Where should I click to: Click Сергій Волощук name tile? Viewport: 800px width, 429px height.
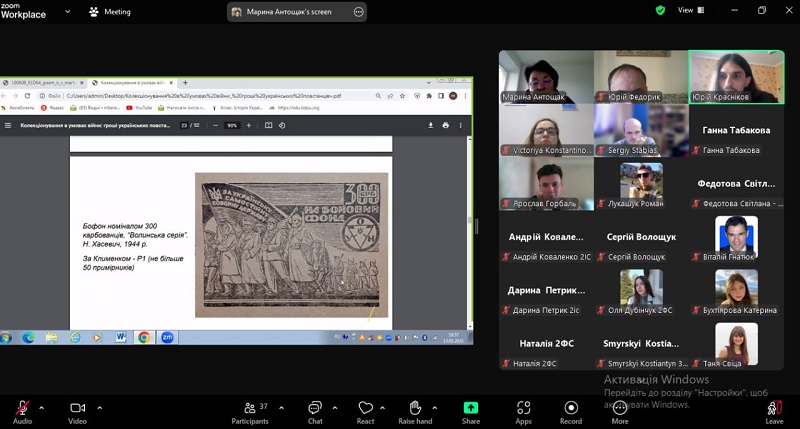click(x=641, y=238)
